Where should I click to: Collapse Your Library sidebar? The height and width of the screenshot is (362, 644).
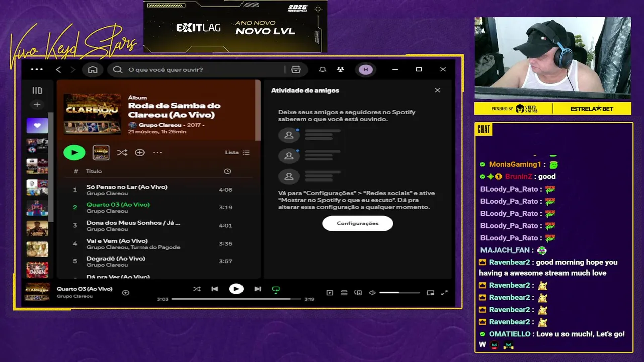(x=37, y=90)
